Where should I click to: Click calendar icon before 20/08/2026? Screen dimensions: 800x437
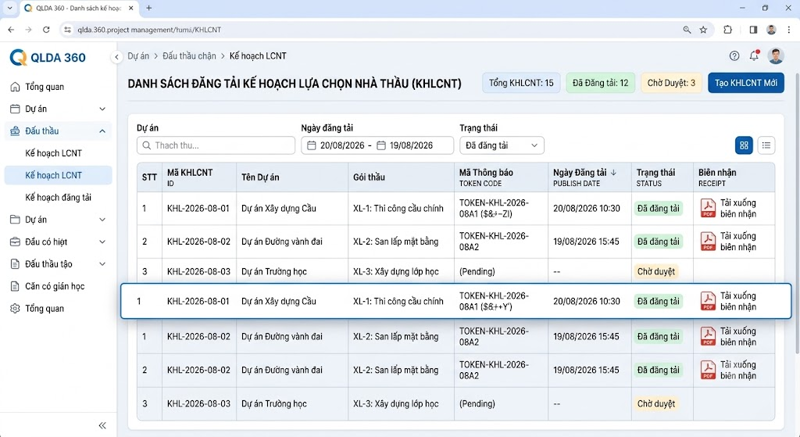pyautogui.click(x=311, y=146)
